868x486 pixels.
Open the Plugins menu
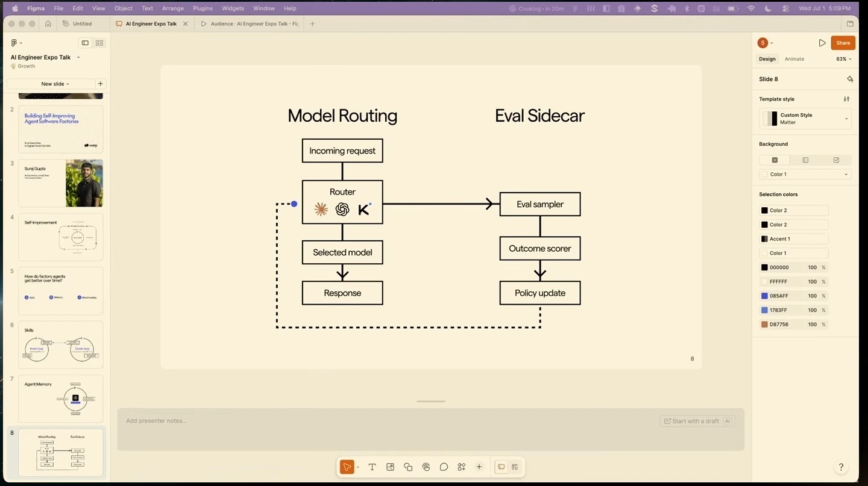click(203, 8)
